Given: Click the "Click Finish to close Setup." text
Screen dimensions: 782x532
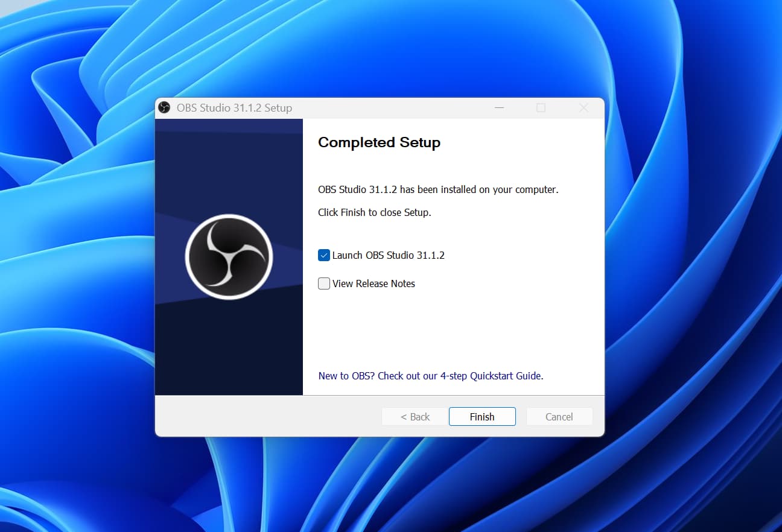Looking at the screenshot, I should point(374,212).
